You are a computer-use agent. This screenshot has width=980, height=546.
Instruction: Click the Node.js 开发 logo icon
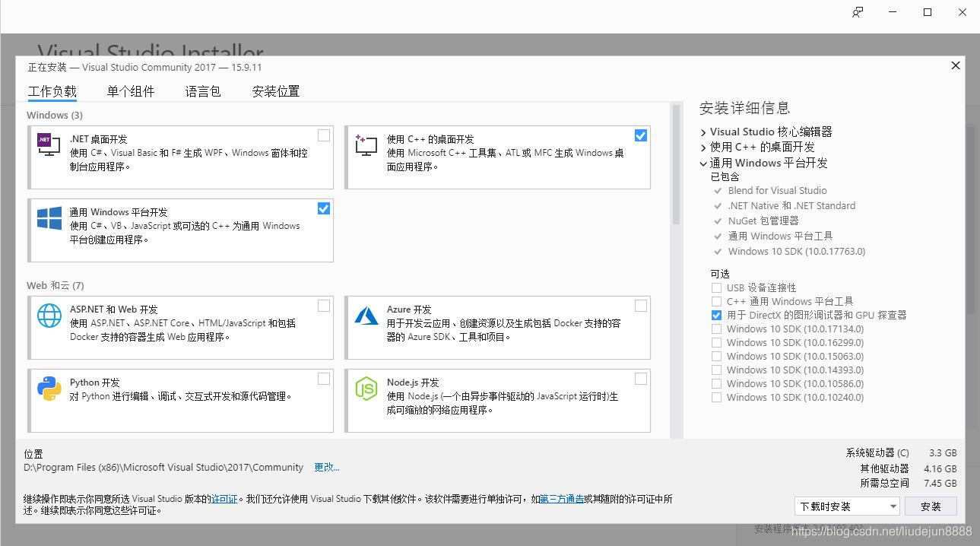(x=366, y=388)
